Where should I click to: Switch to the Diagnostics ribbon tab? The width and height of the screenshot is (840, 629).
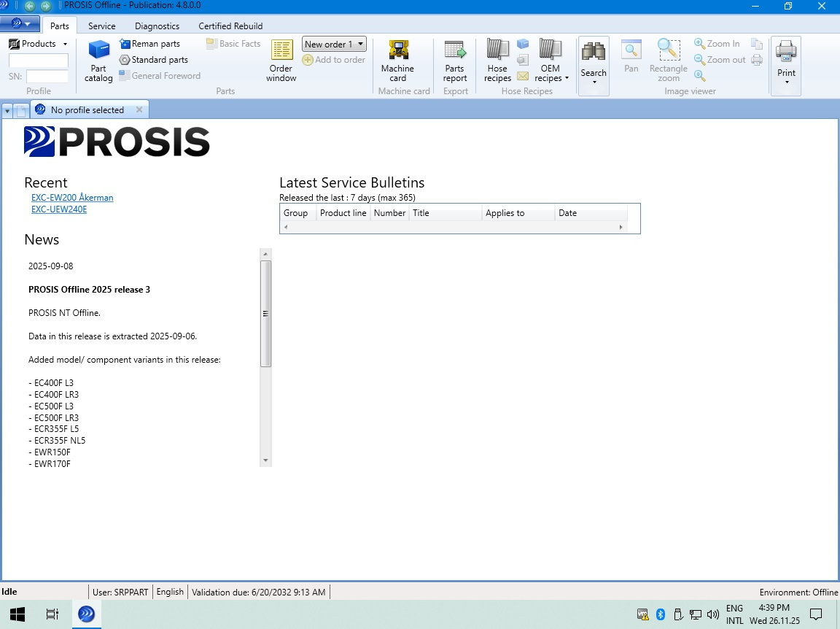157,26
